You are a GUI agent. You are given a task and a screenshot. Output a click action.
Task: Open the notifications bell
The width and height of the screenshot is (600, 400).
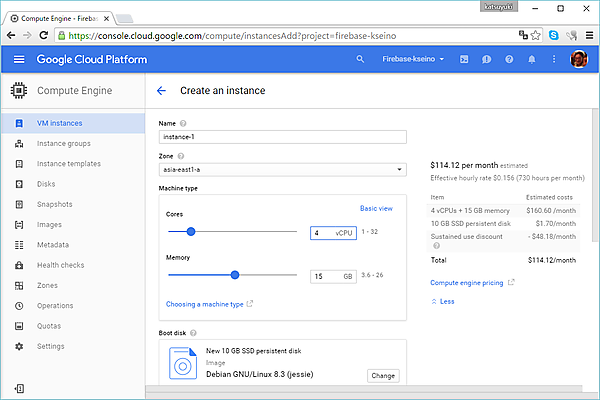click(x=531, y=60)
